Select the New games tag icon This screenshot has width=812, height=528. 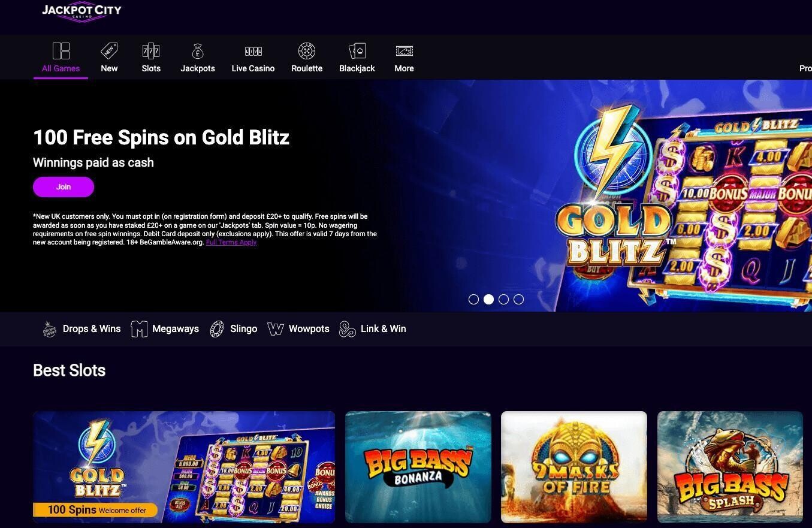109,51
